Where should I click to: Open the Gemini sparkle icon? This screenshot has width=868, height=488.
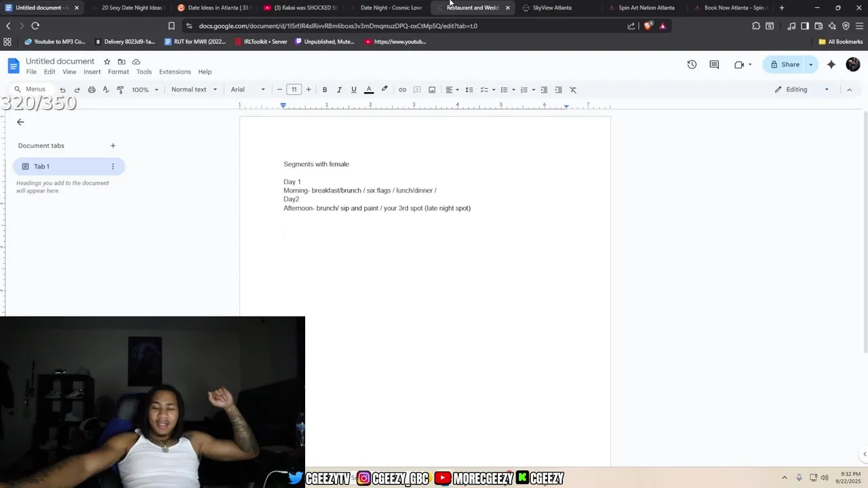tap(831, 64)
